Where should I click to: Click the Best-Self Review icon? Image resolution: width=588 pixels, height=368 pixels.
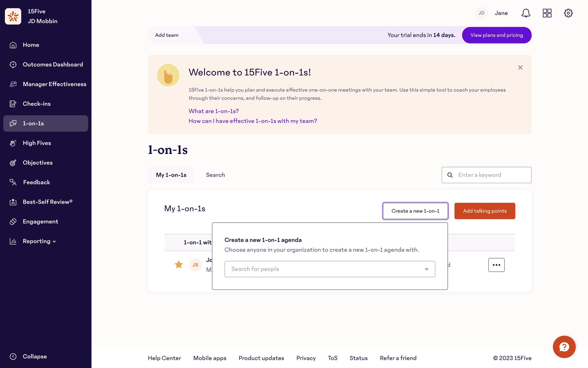tap(13, 202)
